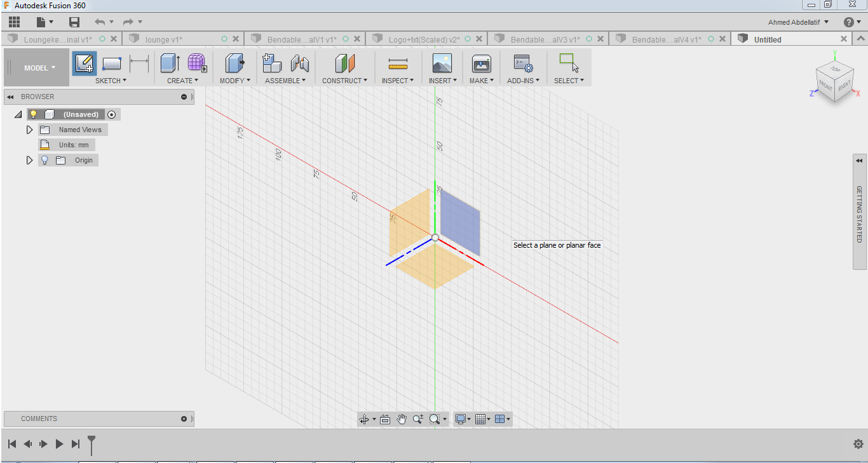Screen dimensions: 868x463
Task: Open Grid and Snaps dropdown
Action: (483, 419)
